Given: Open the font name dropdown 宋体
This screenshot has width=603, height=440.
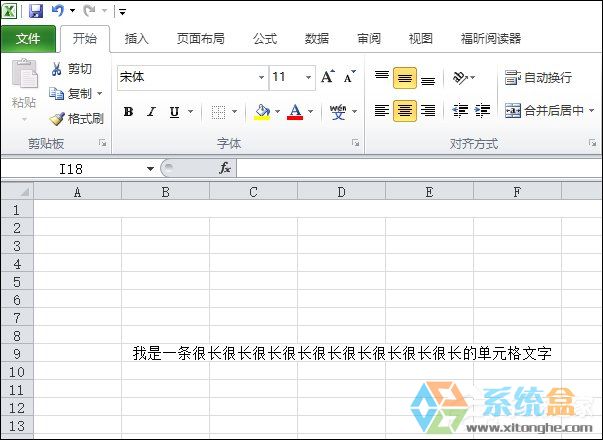Looking at the screenshot, I should pyautogui.click(x=262, y=77).
